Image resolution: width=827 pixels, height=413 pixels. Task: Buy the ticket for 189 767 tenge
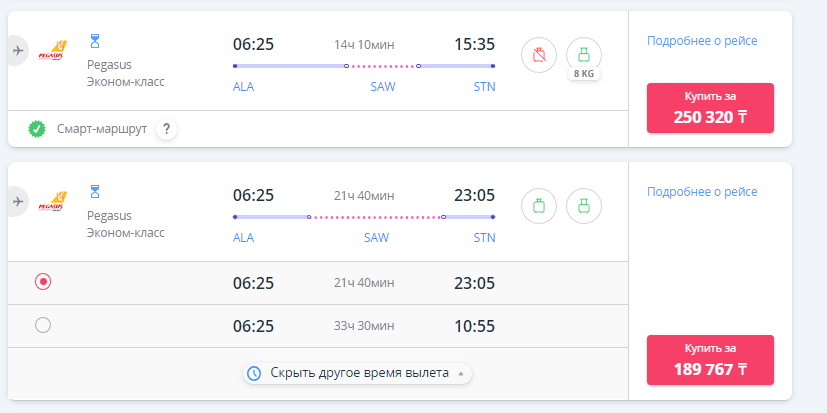point(710,359)
